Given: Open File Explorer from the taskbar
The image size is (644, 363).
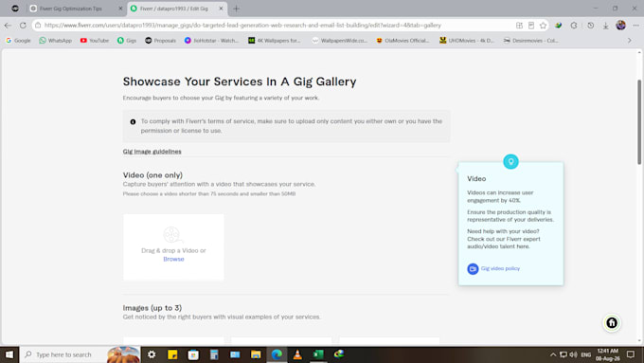Looking at the screenshot, I should coord(256,354).
